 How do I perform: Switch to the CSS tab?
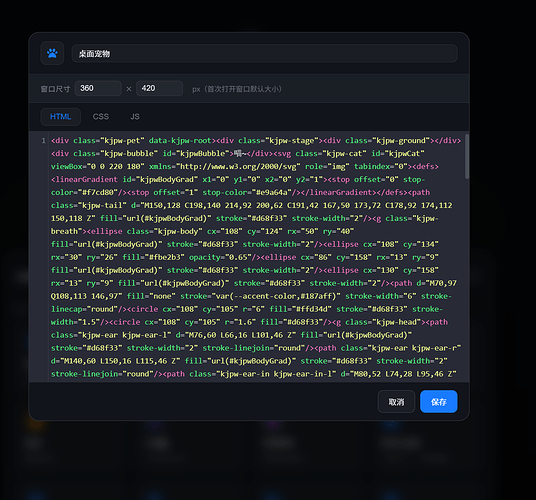[100, 117]
